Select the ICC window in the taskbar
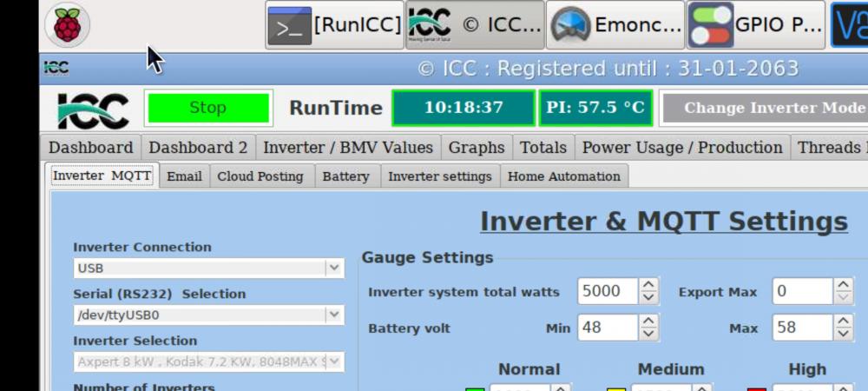 475,25
